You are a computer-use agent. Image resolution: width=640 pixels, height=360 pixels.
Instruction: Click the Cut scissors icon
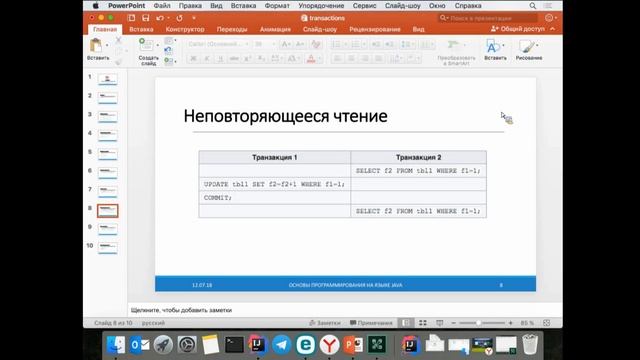tap(118, 40)
